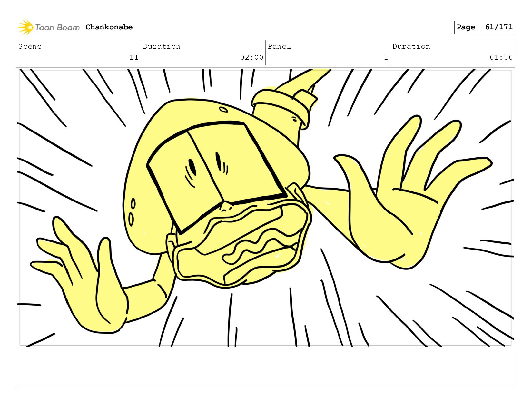Click the empty notes box below the panel
The image size is (532, 411).
[x=265, y=368]
